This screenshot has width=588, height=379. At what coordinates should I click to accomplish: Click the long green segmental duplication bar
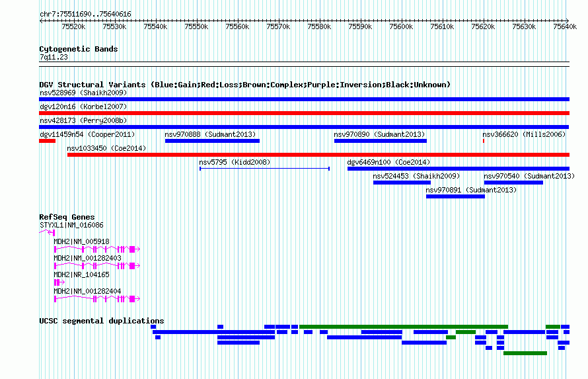pyautogui.click(x=404, y=327)
